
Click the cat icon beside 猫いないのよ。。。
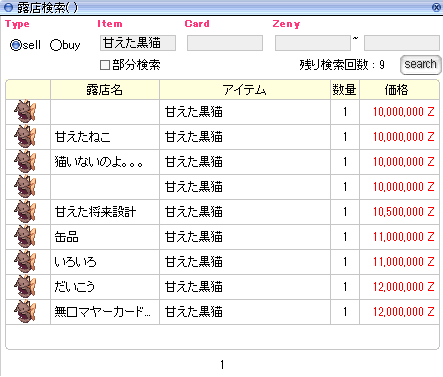25,162
